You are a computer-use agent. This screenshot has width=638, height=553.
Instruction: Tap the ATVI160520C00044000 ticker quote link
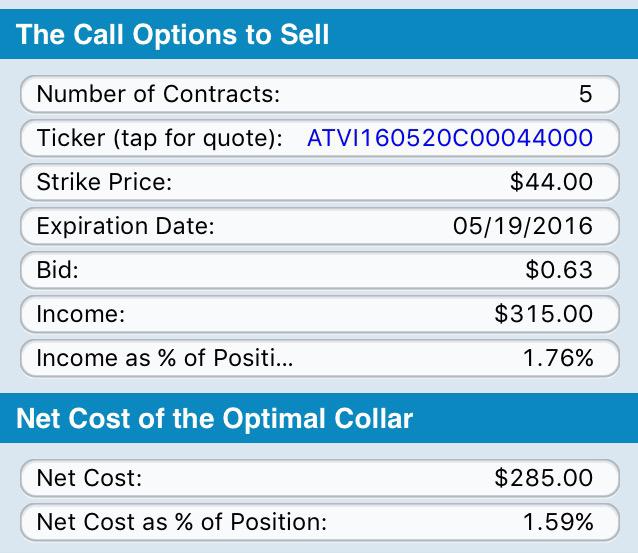[x=449, y=138]
